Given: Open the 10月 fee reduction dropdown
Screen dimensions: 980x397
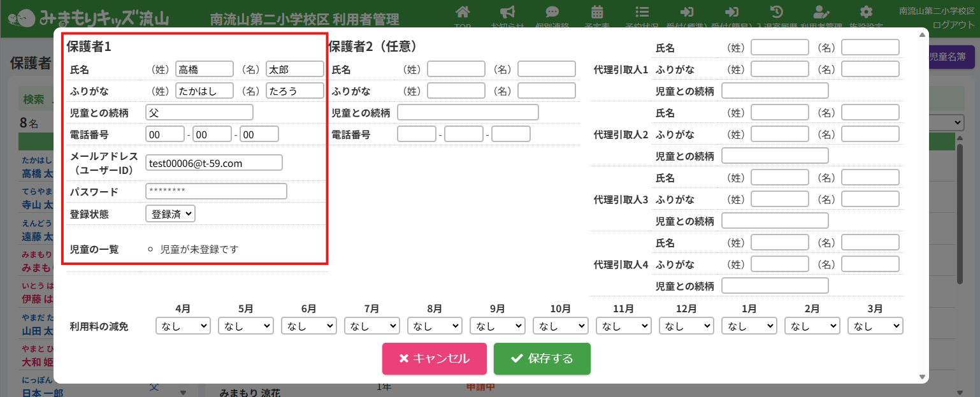Looking at the screenshot, I should click(561, 326).
